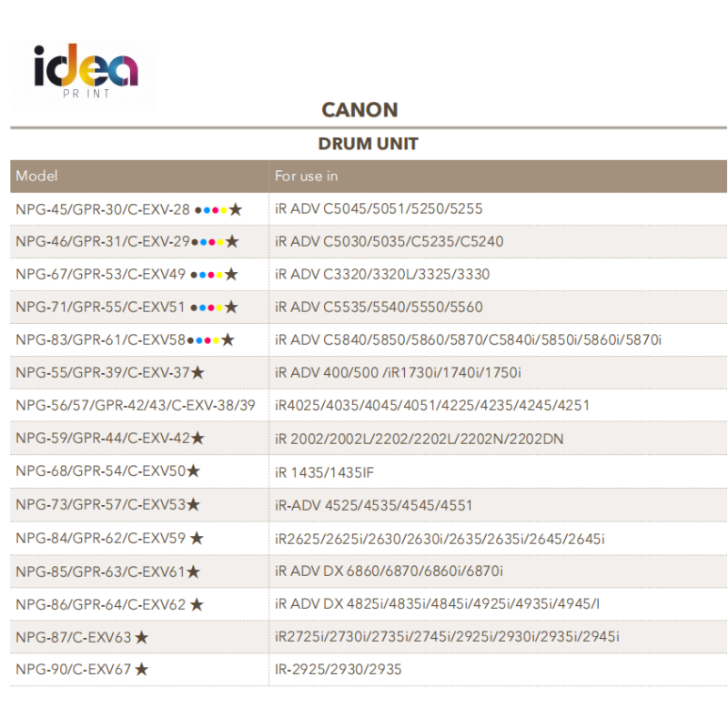
Task: Click the Model column header
Action: click(x=36, y=176)
